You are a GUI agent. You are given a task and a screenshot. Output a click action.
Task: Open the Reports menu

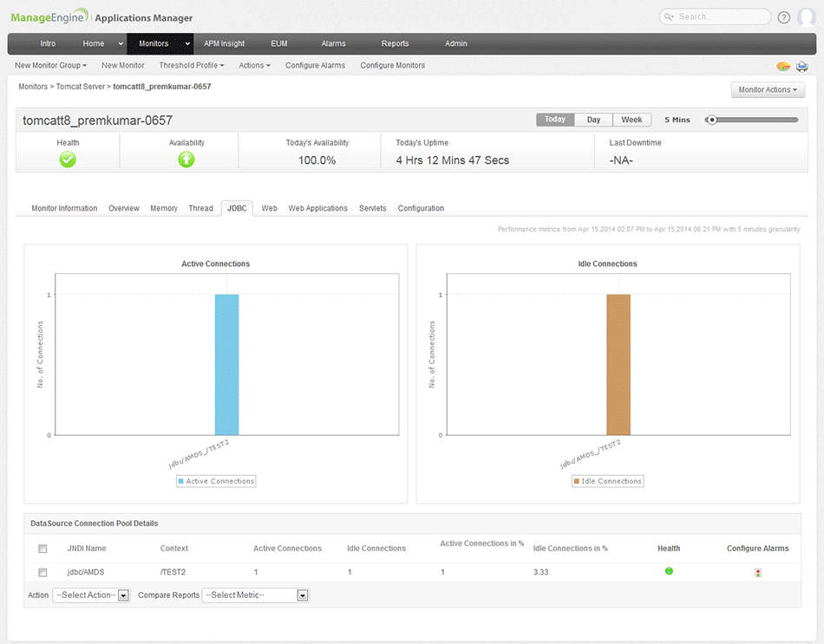[395, 43]
